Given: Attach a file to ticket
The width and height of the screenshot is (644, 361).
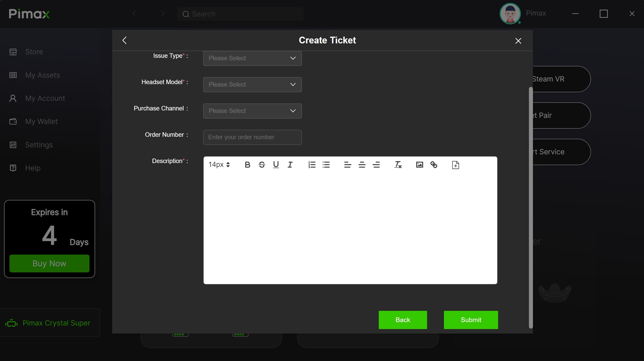Looking at the screenshot, I should (455, 165).
